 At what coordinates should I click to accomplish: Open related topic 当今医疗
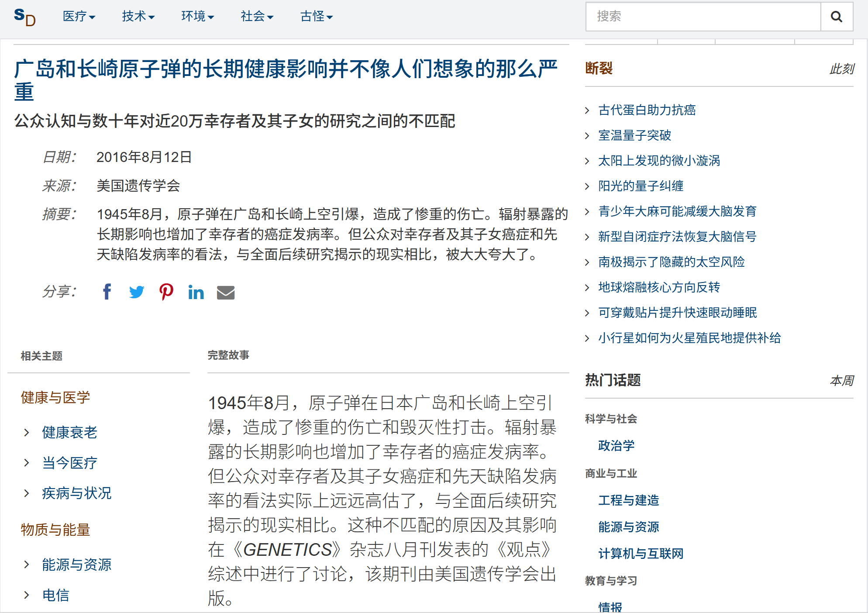point(69,463)
